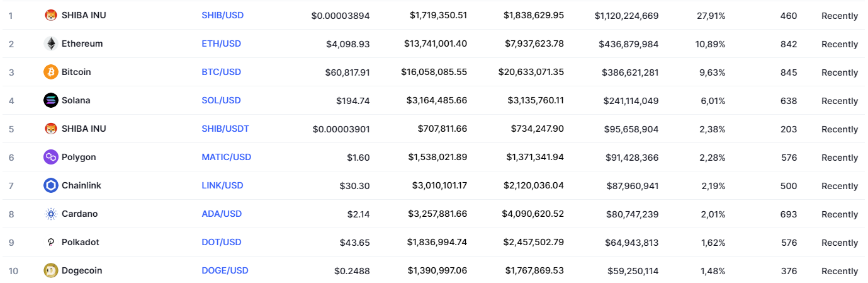
Task: Click the Ethereum diamond logo icon
Action: click(51, 43)
